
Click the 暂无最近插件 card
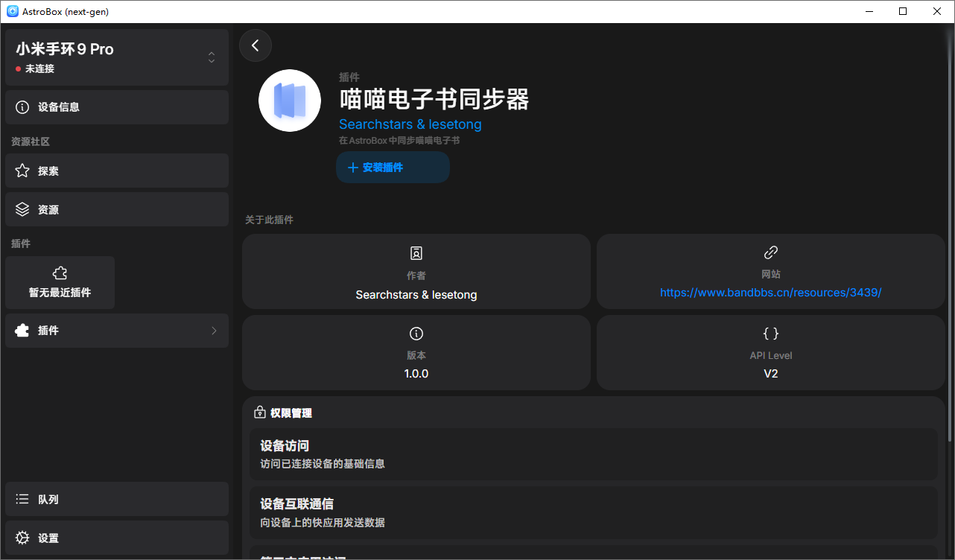click(x=60, y=282)
